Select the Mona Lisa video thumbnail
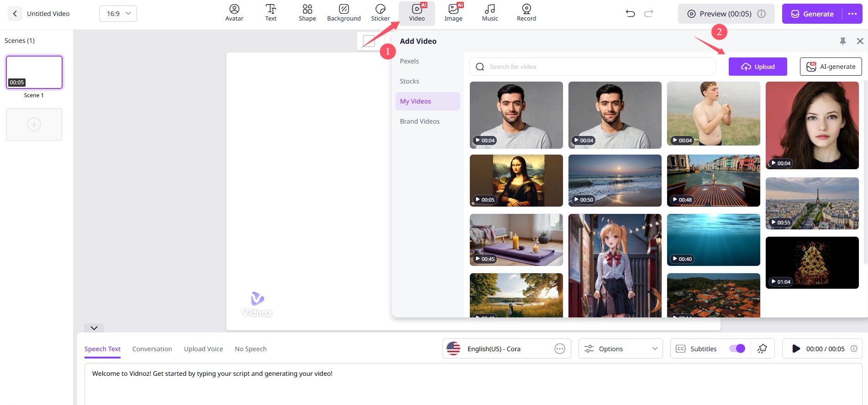The image size is (868, 405). click(x=516, y=181)
